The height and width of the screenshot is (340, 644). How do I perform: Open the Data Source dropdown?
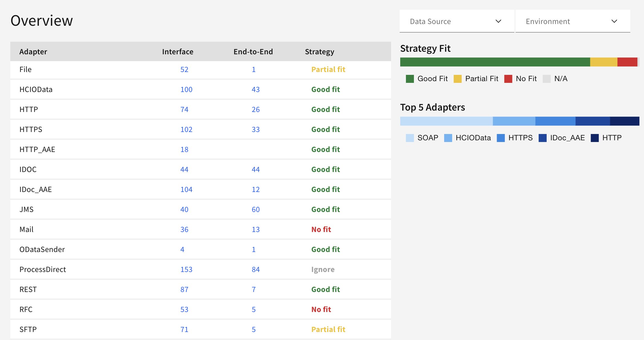tap(457, 21)
